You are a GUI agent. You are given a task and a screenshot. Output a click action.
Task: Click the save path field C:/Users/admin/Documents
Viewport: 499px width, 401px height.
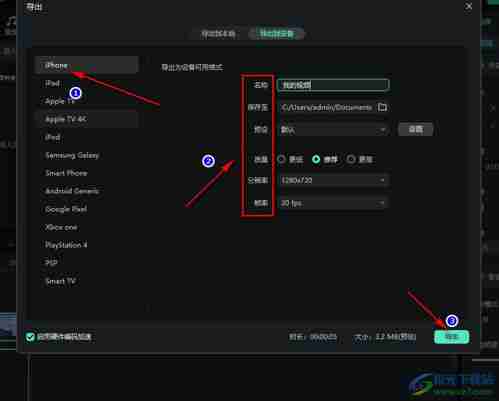point(327,107)
